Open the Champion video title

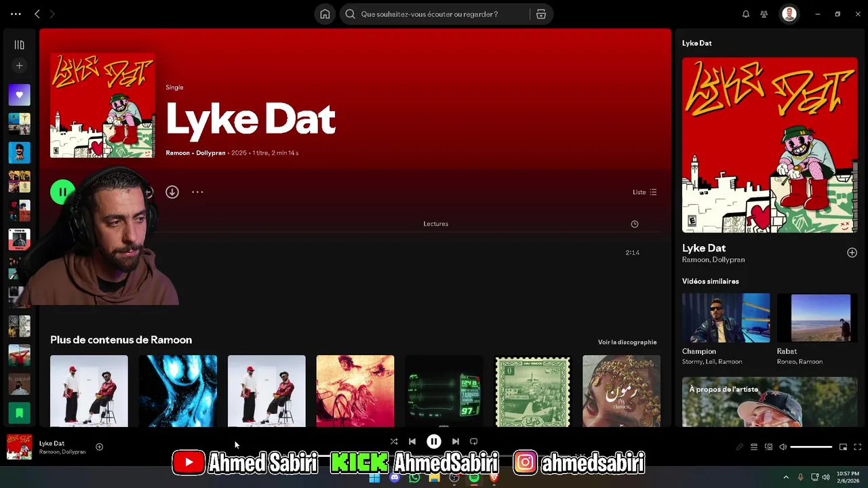pos(699,351)
